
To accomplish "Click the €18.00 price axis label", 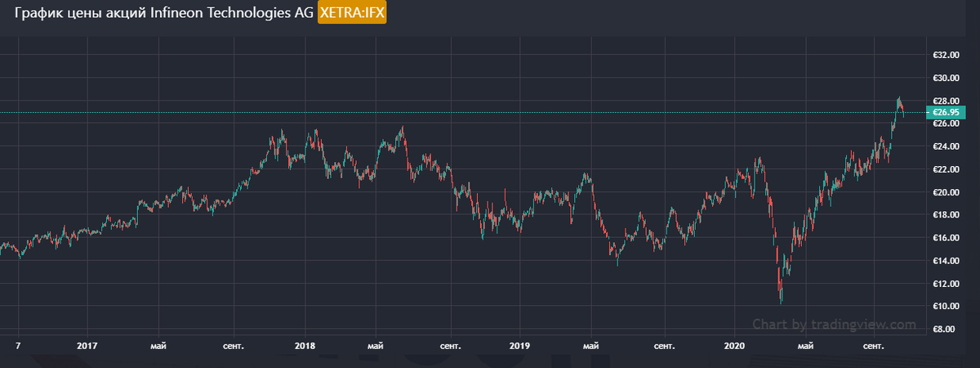I will click(x=945, y=215).
